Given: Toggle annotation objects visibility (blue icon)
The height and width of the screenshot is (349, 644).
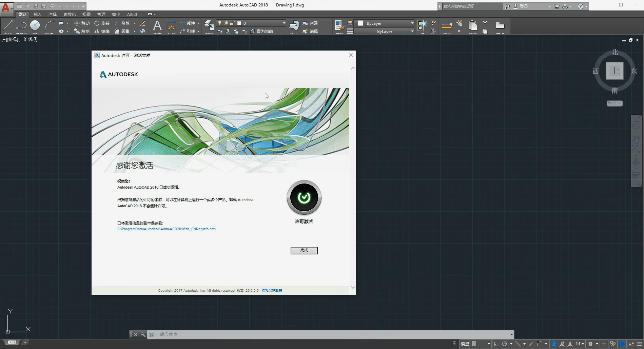Looking at the screenshot, I should pyautogui.click(x=554, y=344).
